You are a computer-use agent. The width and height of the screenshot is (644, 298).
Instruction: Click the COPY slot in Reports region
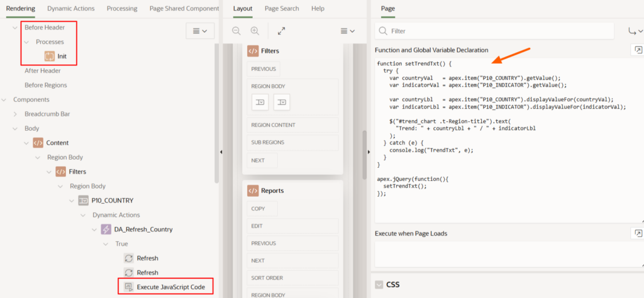(x=258, y=209)
